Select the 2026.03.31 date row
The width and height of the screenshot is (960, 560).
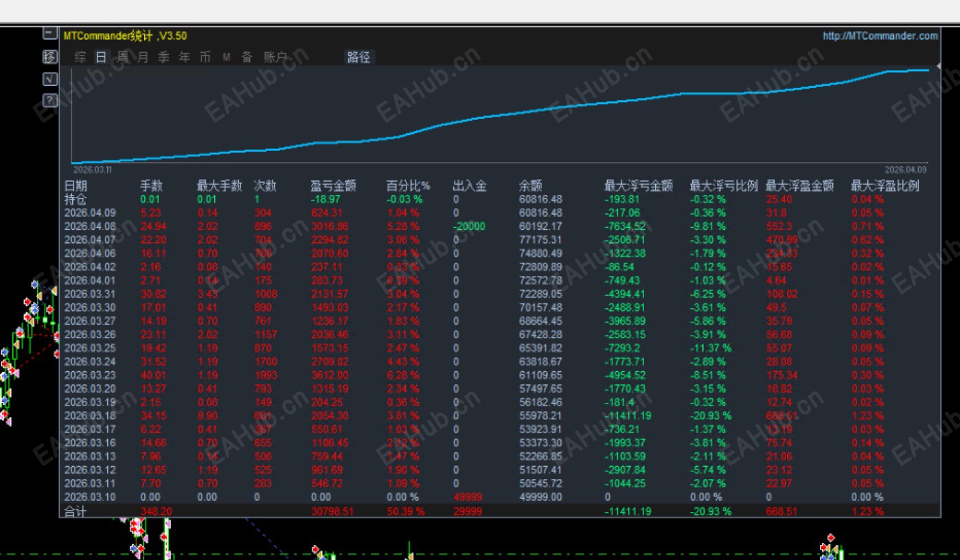pyautogui.click(x=90, y=294)
